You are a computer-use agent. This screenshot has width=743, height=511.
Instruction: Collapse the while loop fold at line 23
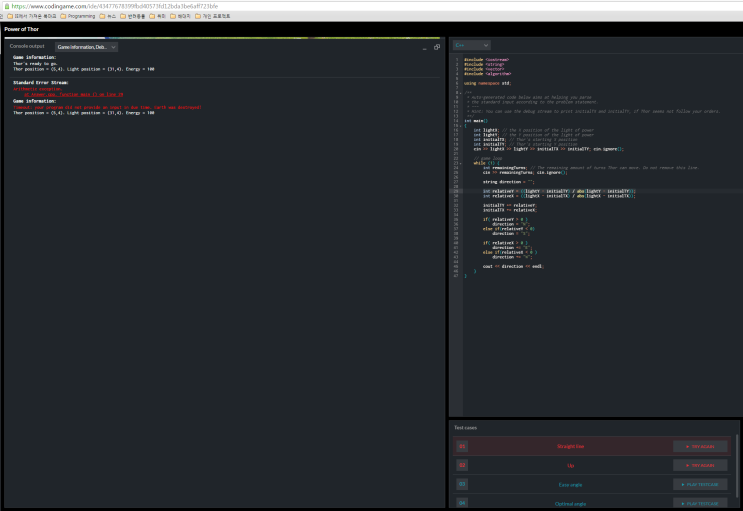tap(461, 163)
